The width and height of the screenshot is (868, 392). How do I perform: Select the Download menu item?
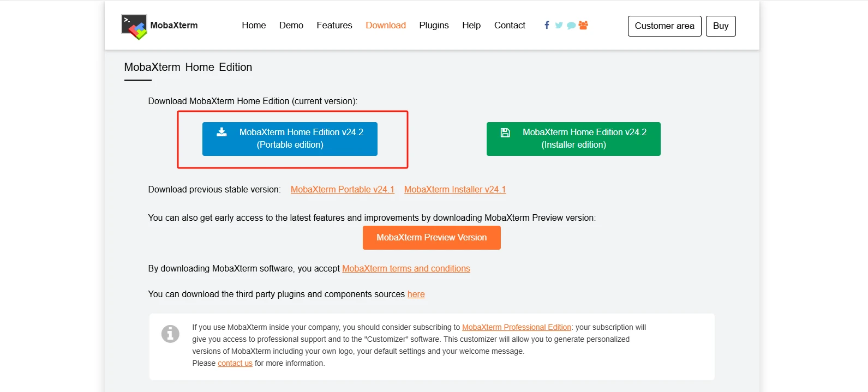[x=386, y=25]
